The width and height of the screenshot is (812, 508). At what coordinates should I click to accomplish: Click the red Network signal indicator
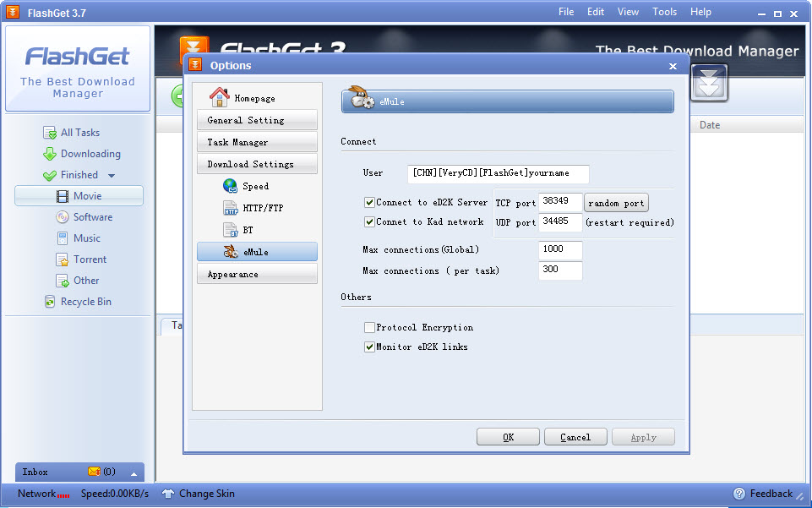pos(63,495)
